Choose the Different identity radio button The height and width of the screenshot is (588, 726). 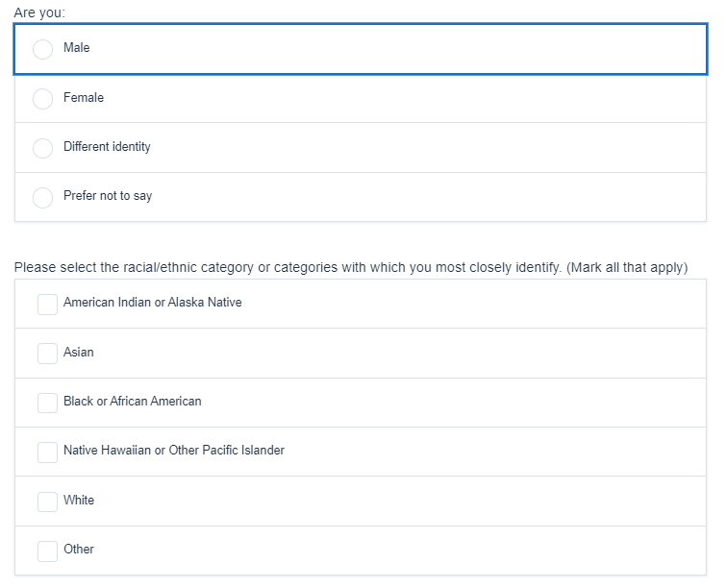[43, 148]
